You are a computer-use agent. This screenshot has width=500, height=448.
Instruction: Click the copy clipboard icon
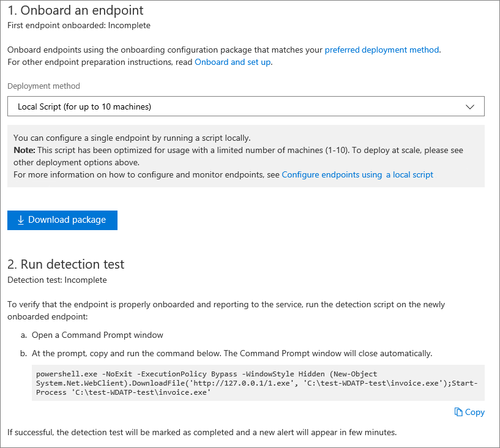(x=458, y=413)
